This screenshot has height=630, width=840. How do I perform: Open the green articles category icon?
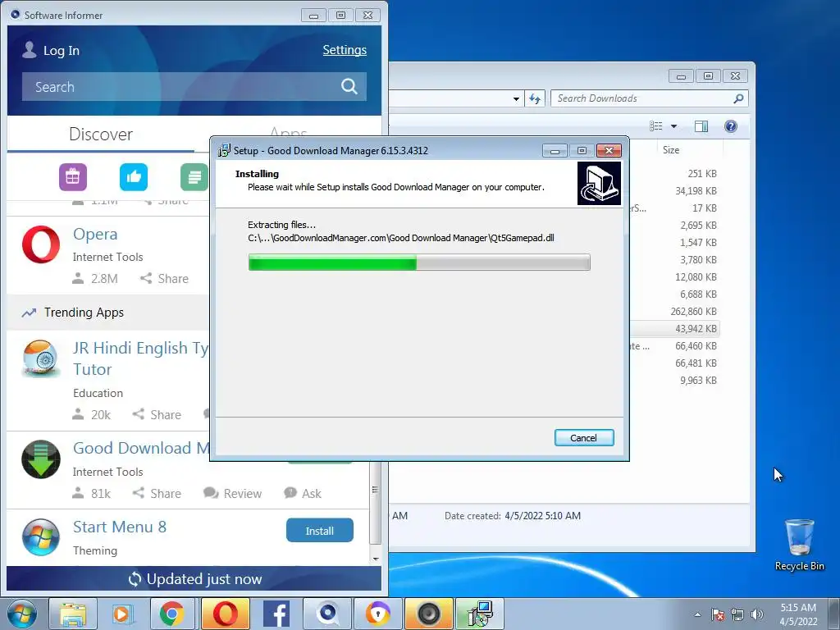[194, 177]
